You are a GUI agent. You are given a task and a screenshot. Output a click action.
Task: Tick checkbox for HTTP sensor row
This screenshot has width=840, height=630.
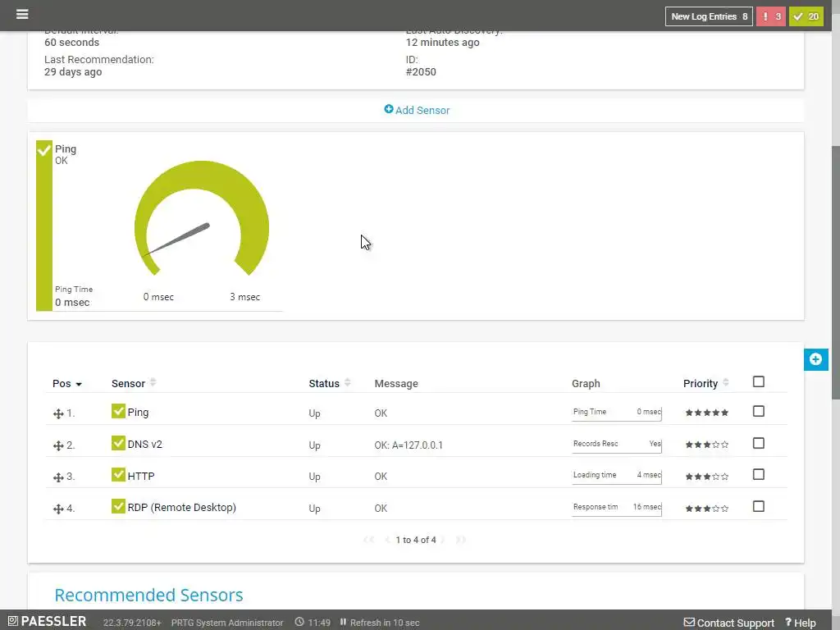coord(759,474)
